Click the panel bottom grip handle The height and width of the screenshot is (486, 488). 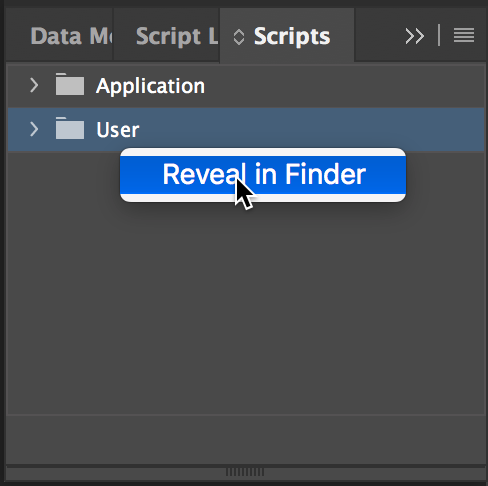click(245, 472)
